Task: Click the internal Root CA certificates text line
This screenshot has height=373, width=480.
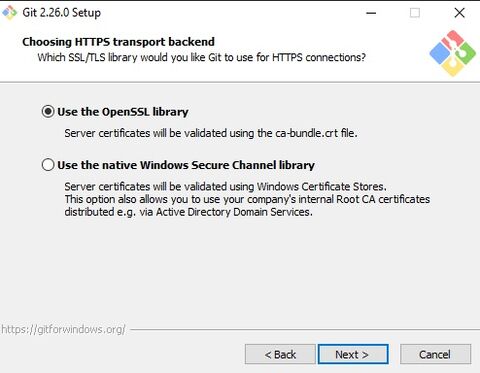Action: coord(247,199)
